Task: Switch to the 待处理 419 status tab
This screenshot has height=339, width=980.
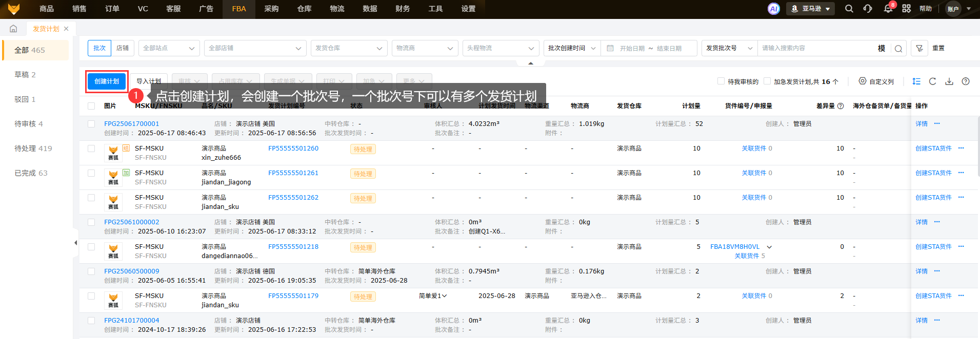Action: 33,149
